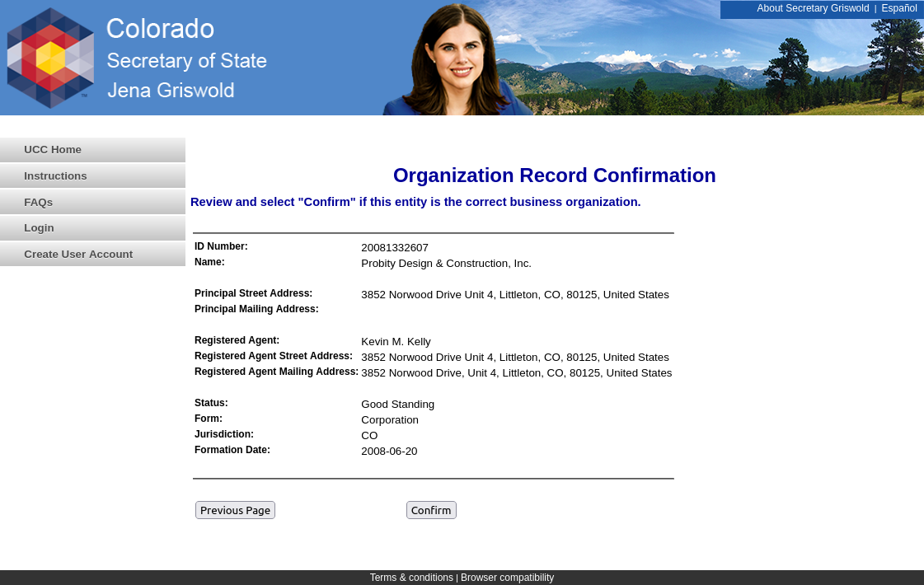
Task: Click the Good Standing status value
Action: [x=398, y=404]
